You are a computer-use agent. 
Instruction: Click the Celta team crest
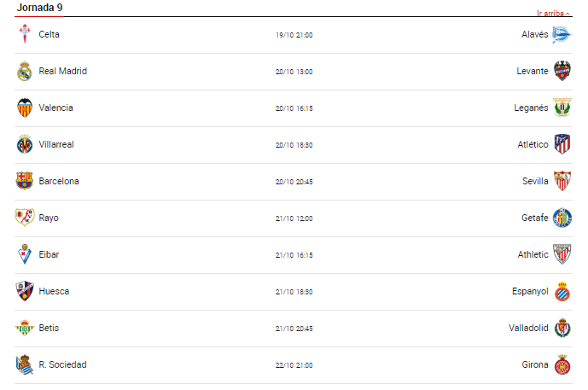(x=24, y=34)
